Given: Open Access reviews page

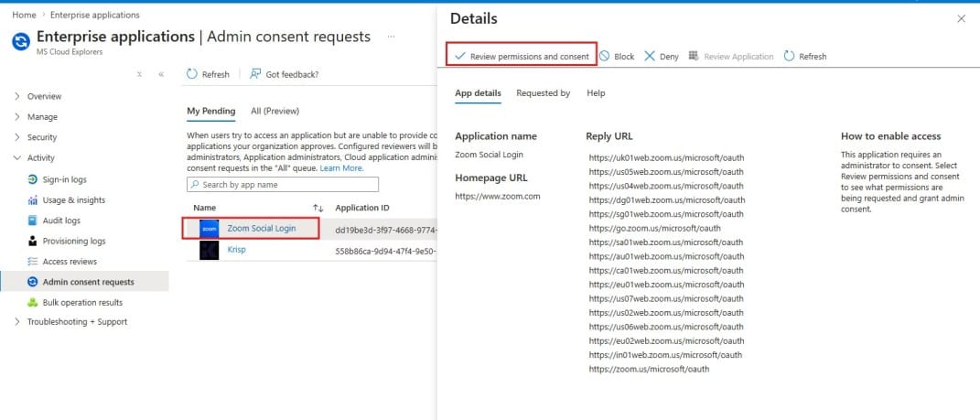Looking at the screenshot, I should tap(70, 262).
